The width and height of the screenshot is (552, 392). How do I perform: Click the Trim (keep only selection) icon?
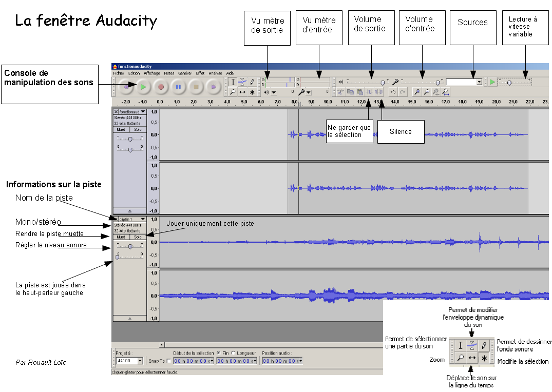(369, 92)
